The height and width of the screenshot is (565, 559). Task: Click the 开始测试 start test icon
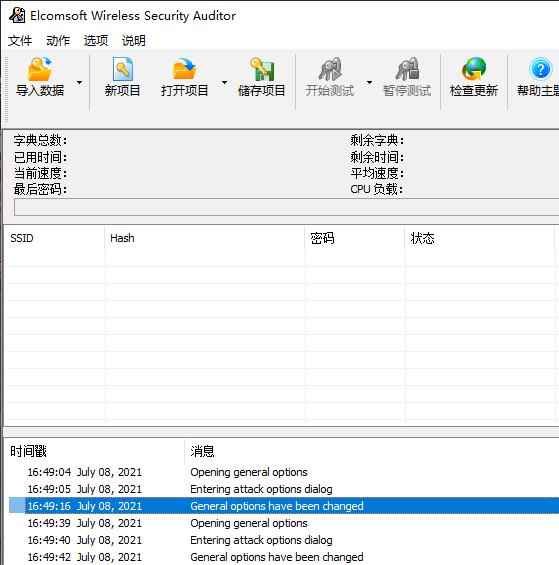330,69
